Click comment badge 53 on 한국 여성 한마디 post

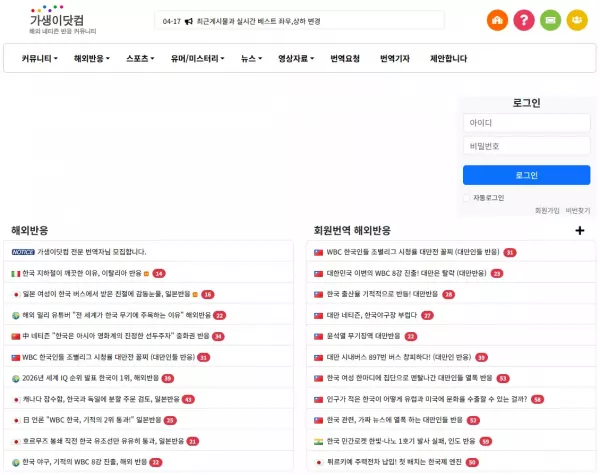[503, 378]
